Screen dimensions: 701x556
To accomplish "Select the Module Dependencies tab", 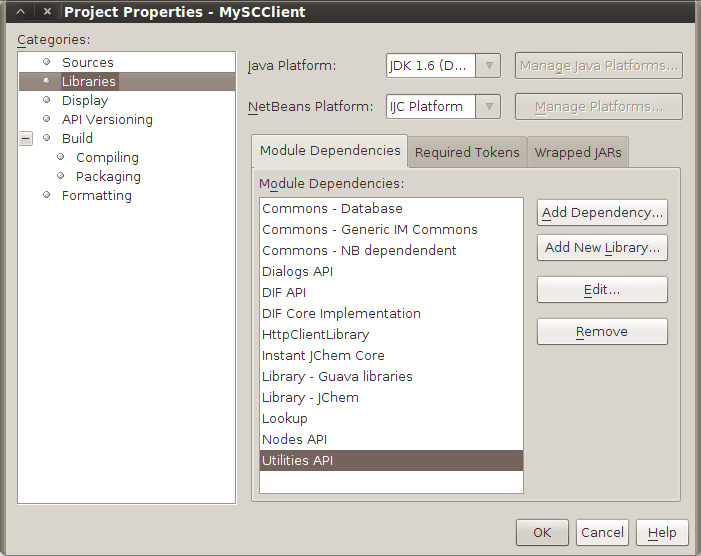I will [330, 151].
